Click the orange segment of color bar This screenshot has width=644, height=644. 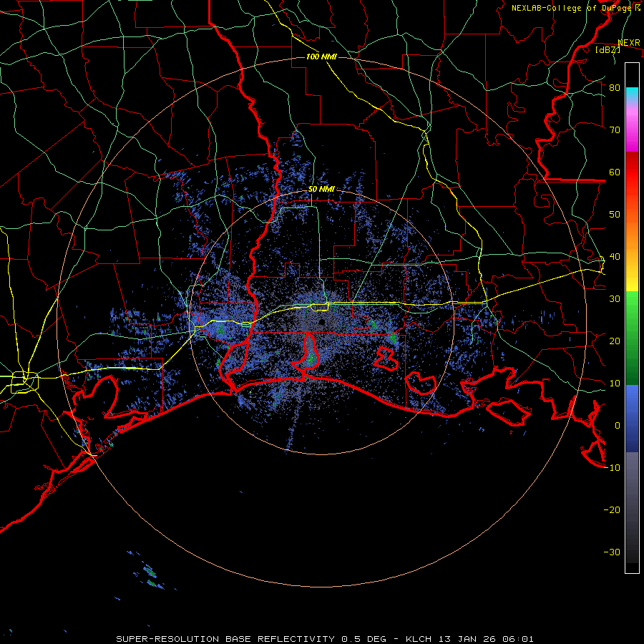pyautogui.click(x=632, y=230)
